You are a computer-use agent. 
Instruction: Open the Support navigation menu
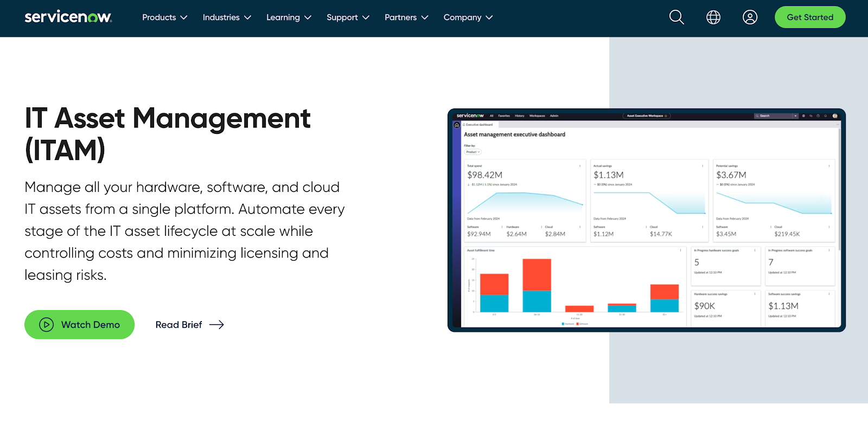click(x=348, y=17)
